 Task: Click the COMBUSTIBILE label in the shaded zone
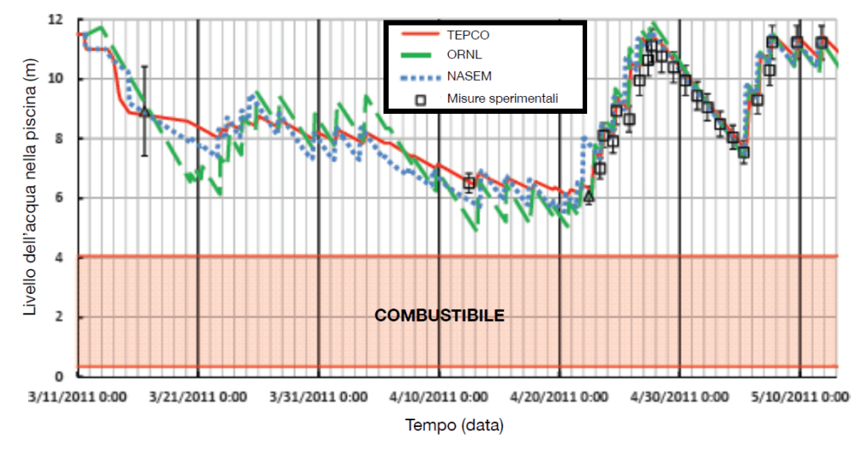click(x=440, y=316)
